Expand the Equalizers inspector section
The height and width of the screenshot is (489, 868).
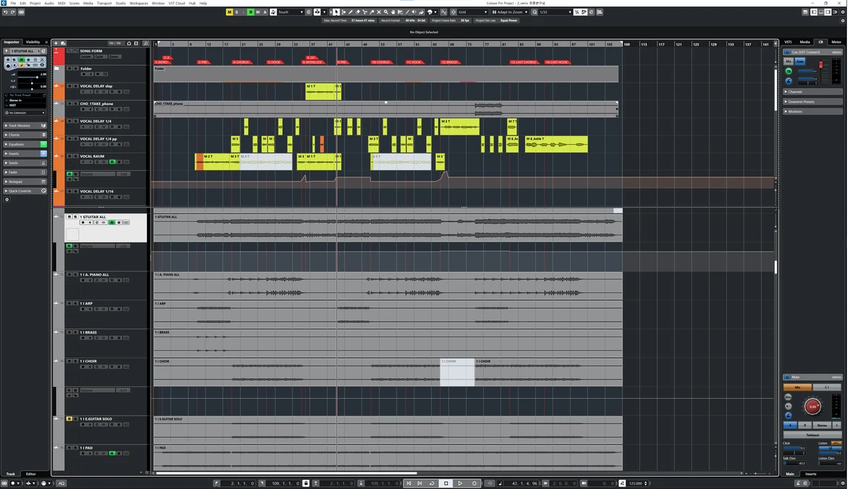(x=25, y=144)
